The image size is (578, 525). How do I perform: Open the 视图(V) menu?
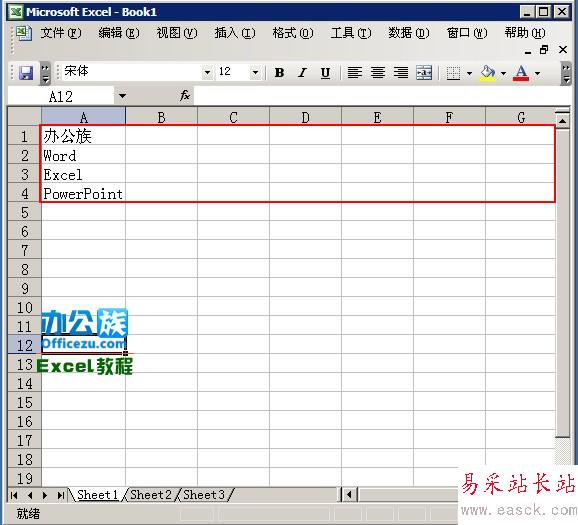pos(177,33)
